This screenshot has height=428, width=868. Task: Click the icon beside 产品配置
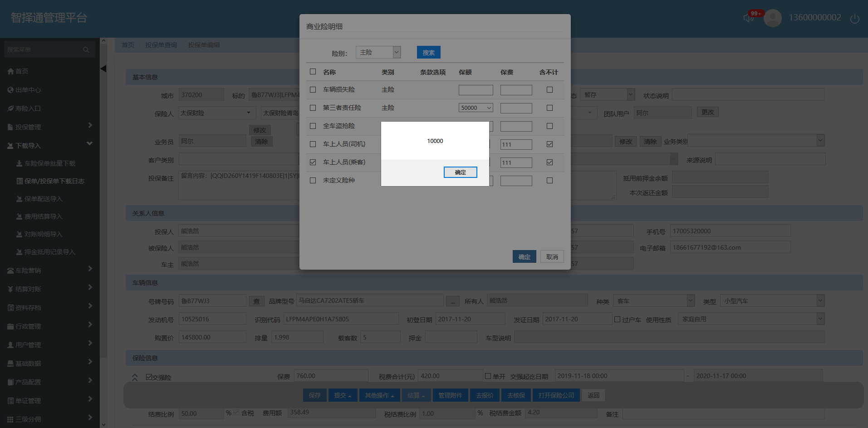(x=11, y=382)
